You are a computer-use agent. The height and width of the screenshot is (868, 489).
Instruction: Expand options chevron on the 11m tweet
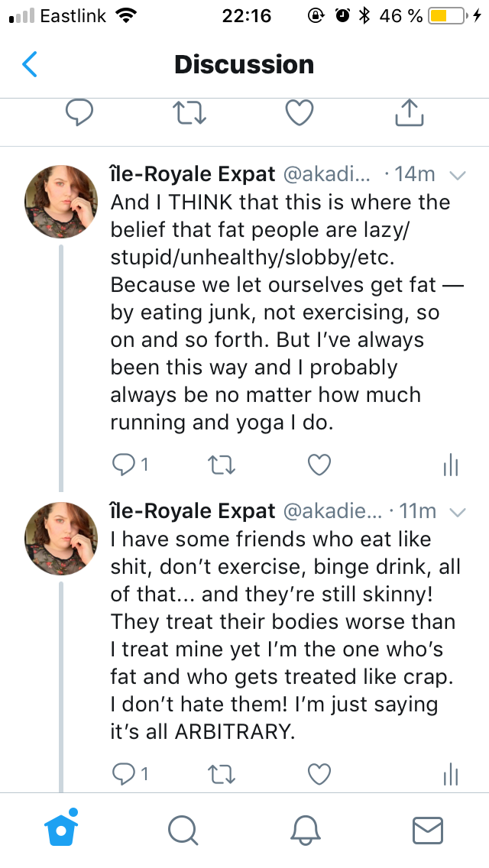[458, 511]
